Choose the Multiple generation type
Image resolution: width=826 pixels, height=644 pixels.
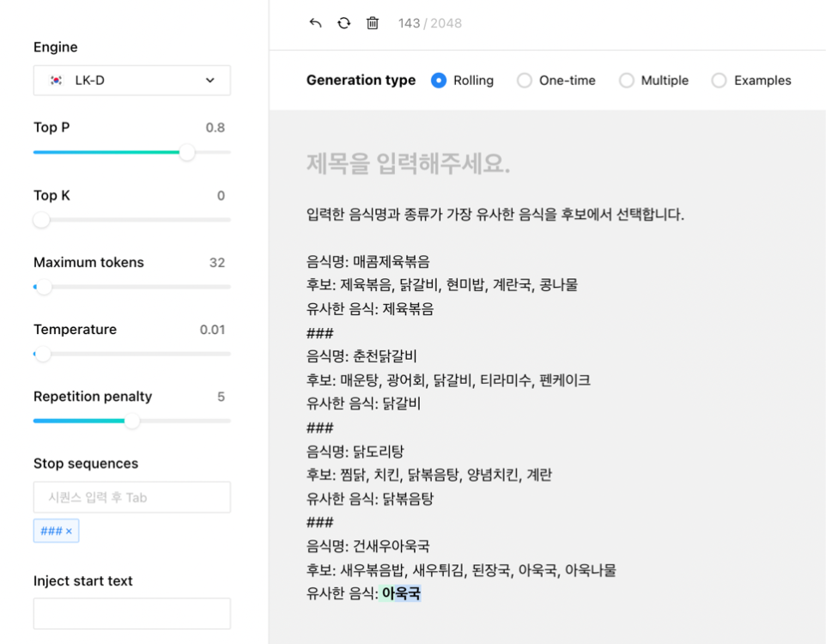626,81
